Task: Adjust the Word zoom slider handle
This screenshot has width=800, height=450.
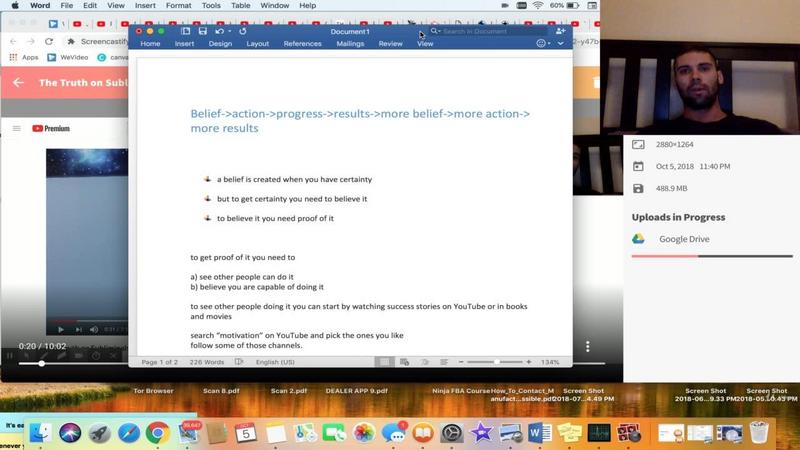Action: [x=496, y=362]
